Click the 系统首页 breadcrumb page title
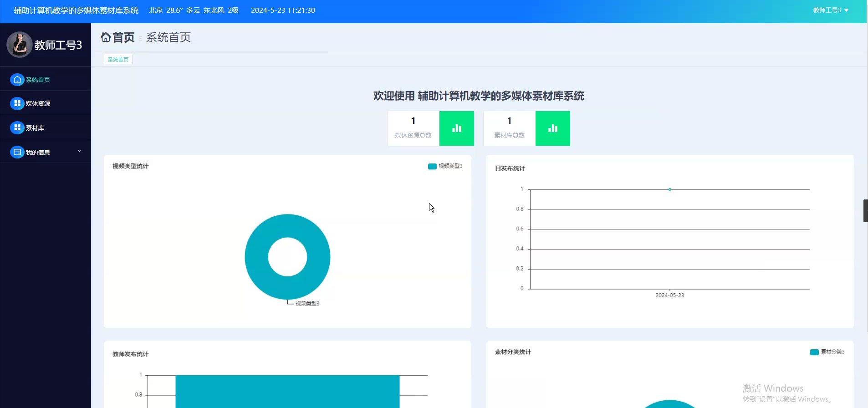Viewport: 868px width, 408px height. coord(168,37)
